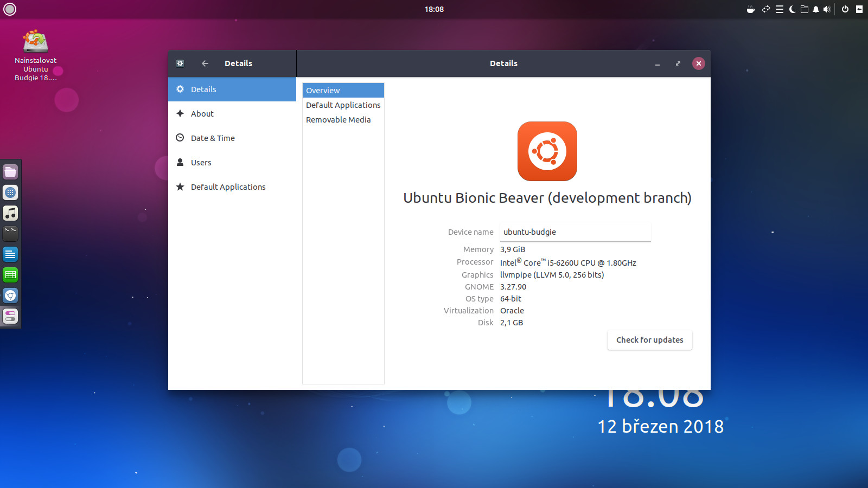Select Details in the left sidebar
The width and height of the screenshot is (868, 488).
coord(232,89)
